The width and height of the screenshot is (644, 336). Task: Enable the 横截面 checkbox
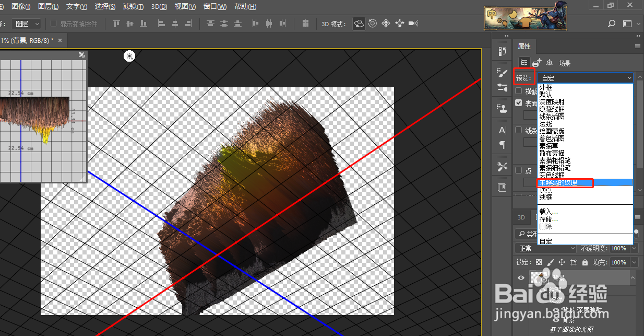519,91
